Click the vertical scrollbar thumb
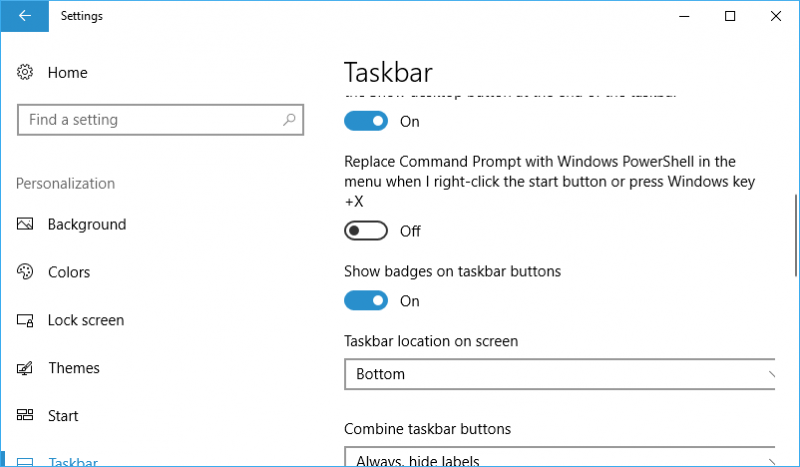This screenshot has height=467, width=800. tap(796, 235)
